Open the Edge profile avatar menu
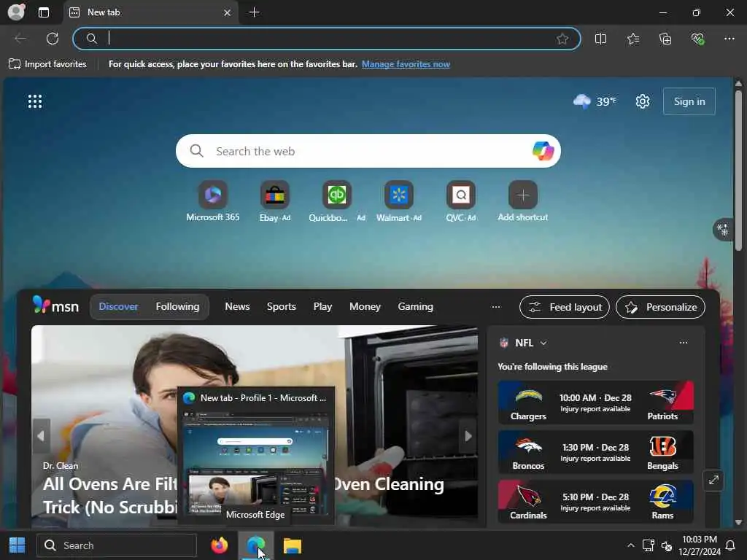This screenshot has height=560, width=747. 16,12
